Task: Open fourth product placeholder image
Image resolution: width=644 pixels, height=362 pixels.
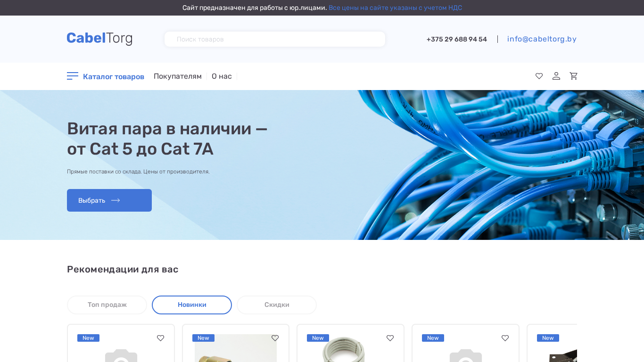Action: pos(466,355)
